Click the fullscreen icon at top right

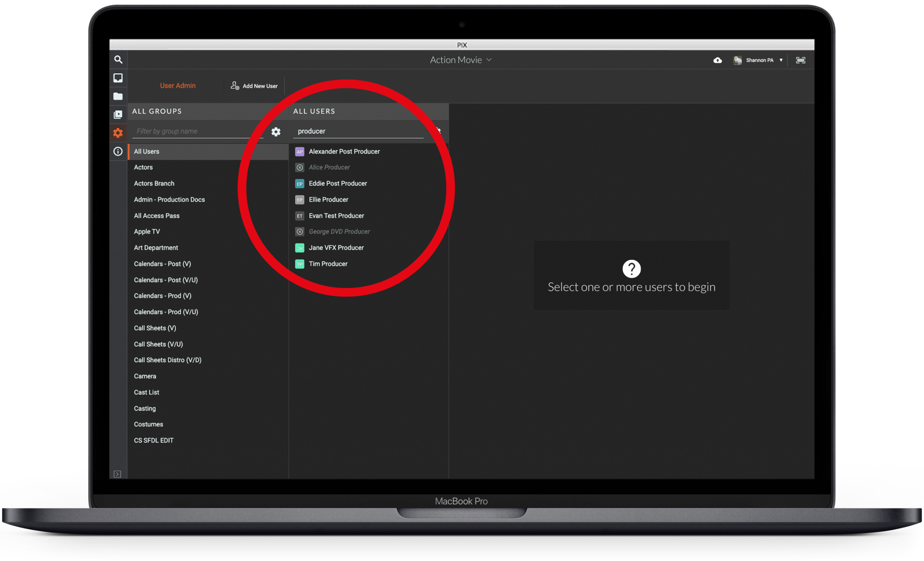800,60
